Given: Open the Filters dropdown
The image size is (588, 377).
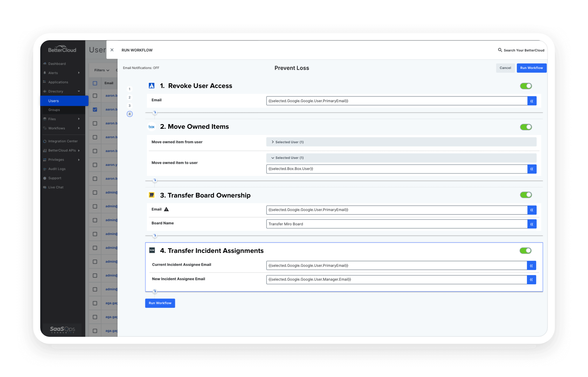Looking at the screenshot, I should tap(102, 70).
